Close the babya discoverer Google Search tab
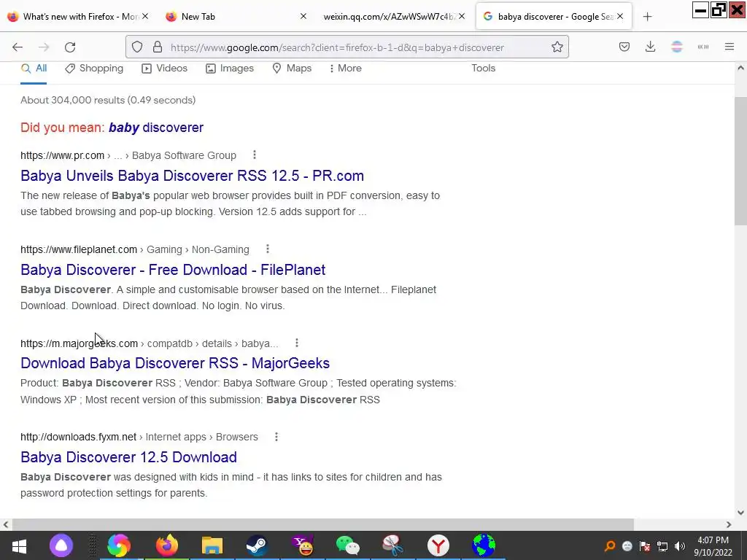The width and height of the screenshot is (747, 560). click(620, 16)
